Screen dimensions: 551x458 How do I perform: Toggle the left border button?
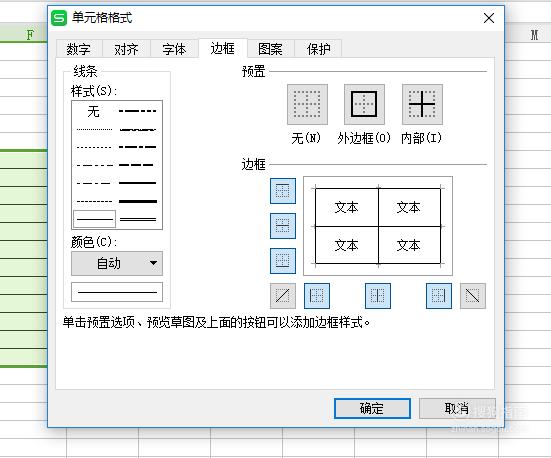point(317,296)
